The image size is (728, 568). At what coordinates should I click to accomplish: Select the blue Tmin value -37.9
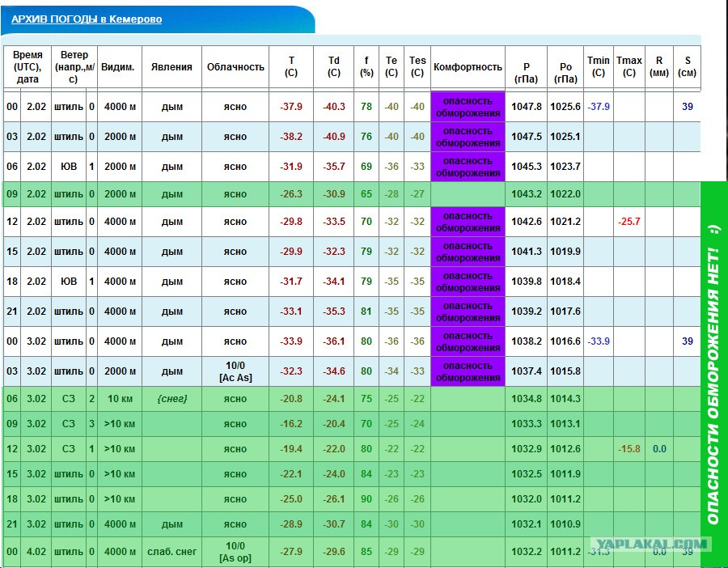click(x=599, y=106)
